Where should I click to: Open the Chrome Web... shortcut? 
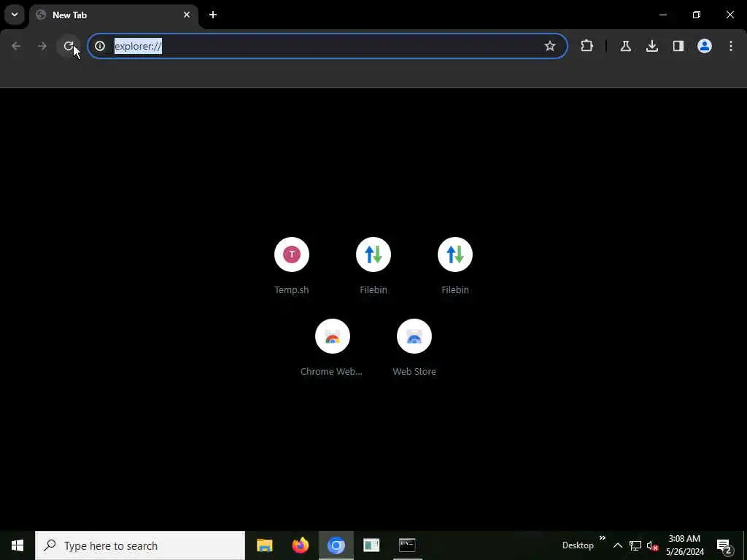(332, 348)
